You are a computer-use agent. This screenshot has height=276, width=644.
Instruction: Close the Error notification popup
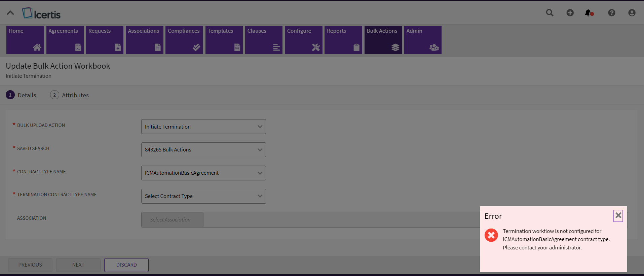(x=618, y=215)
